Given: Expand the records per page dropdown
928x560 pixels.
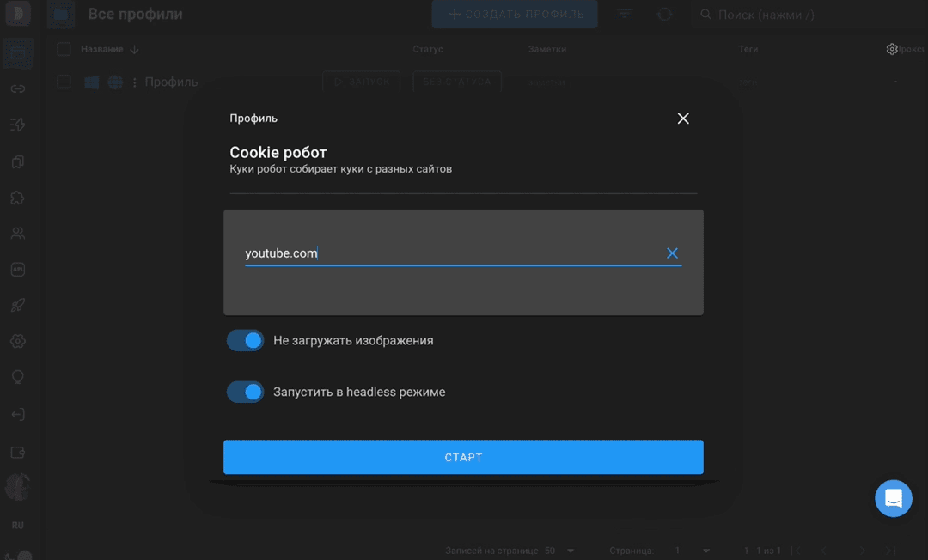Looking at the screenshot, I should pyautogui.click(x=559, y=551).
